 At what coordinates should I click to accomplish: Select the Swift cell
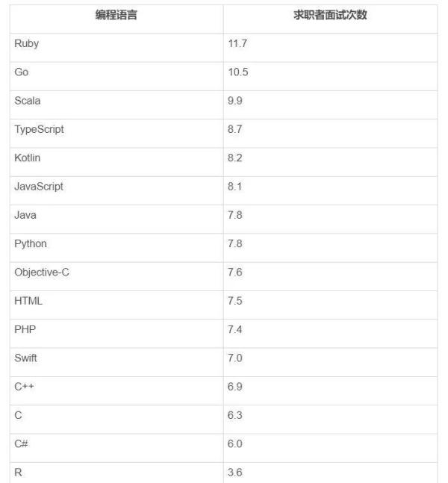pyautogui.click(x=26, y=358)
